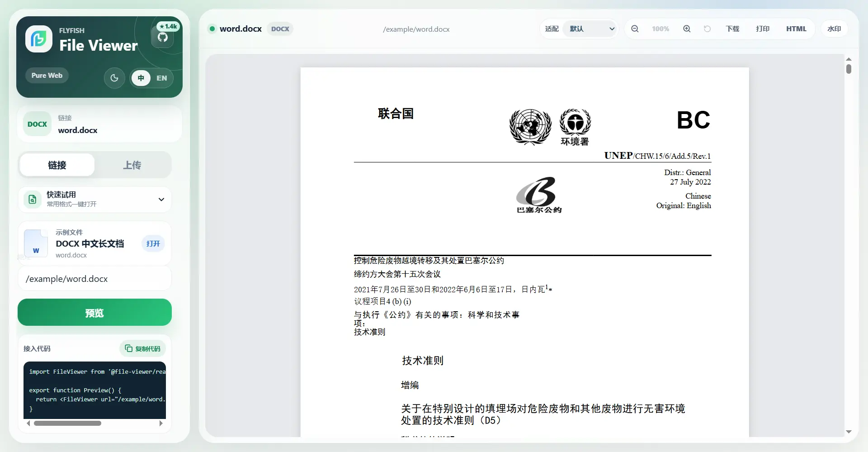Image resolution: width=868 pixels, height=452 pixels.
Task: Click the 联合国 heading in document
Action: click(x=396, y=114)
